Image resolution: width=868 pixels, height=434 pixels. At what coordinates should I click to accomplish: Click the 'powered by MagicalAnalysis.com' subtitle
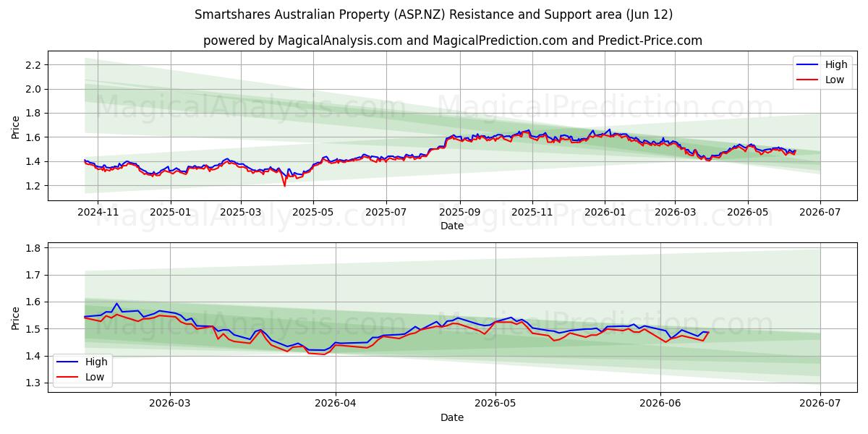pyautogui.click(x=453, y=41)
